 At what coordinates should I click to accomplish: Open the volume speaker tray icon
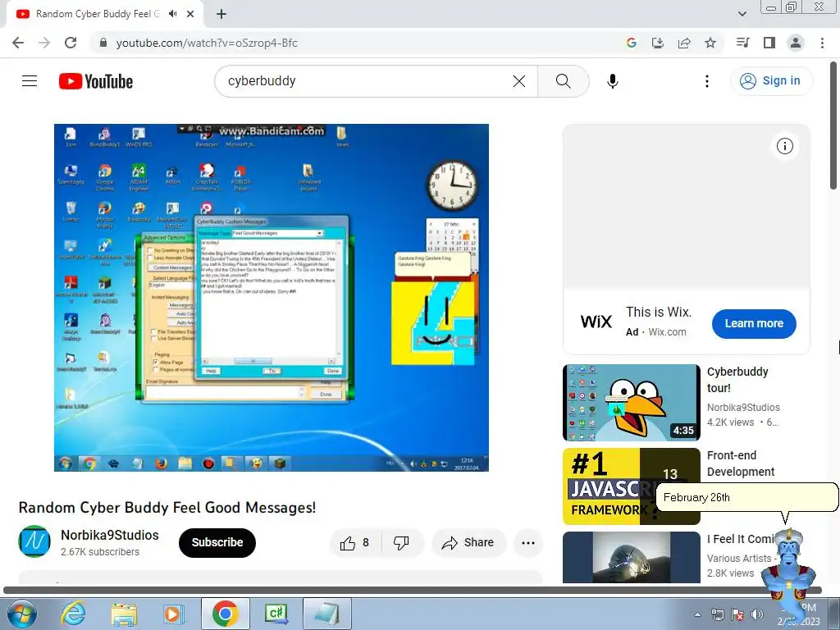coord(757,614)
